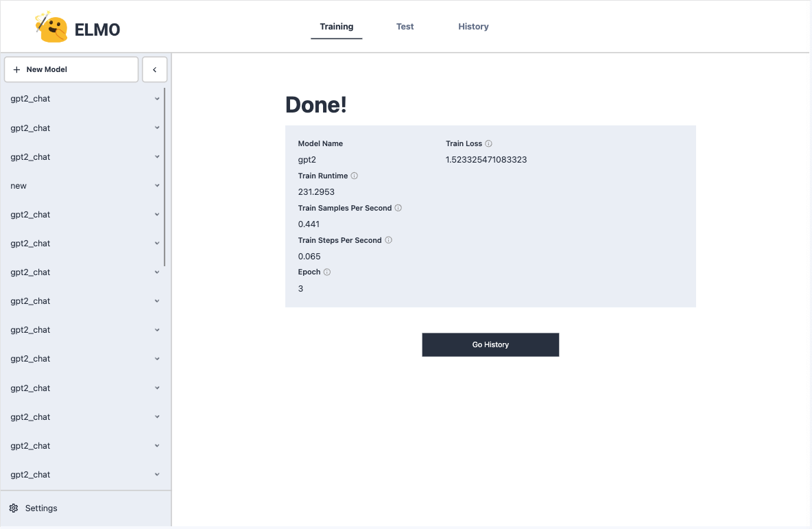The width and height of the screenshot is (812, 529).
Task: Click the info icon next to Epoch
Action: (x=326, y=272)
